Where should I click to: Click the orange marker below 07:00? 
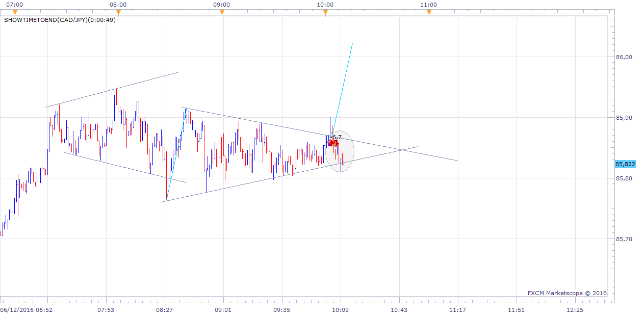point(15,13)
